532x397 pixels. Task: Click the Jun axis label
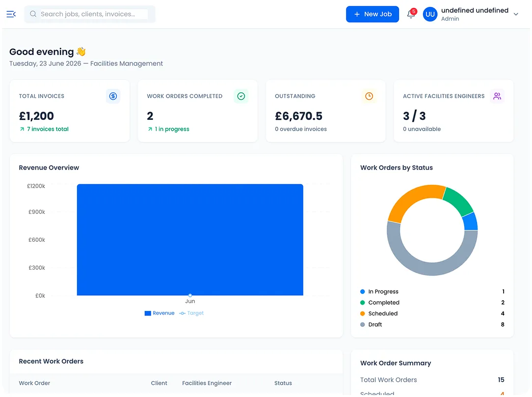190,301
